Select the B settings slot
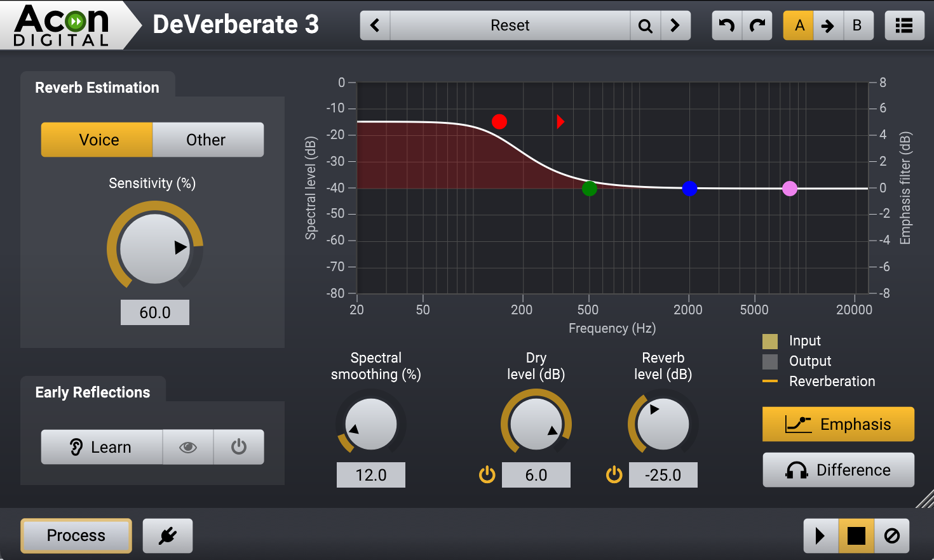Viewport: 934px width, 560px height. pos(858,25)
